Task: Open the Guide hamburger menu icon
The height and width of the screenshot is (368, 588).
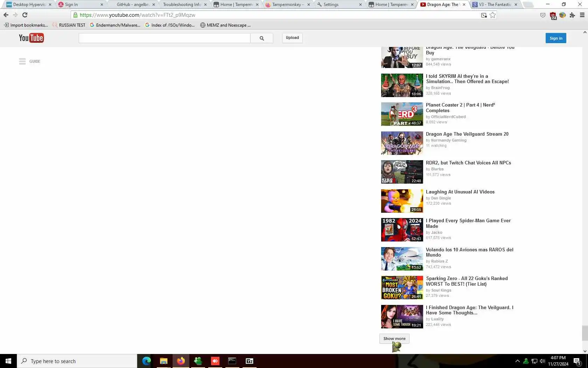Action: pos(22,61)
